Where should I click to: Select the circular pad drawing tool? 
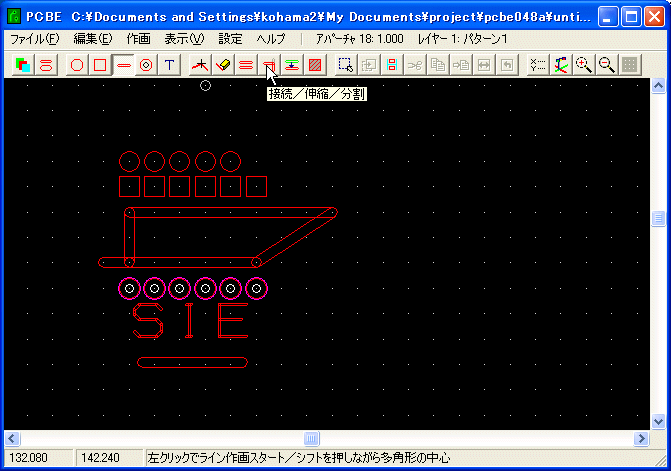coord(77,65)
